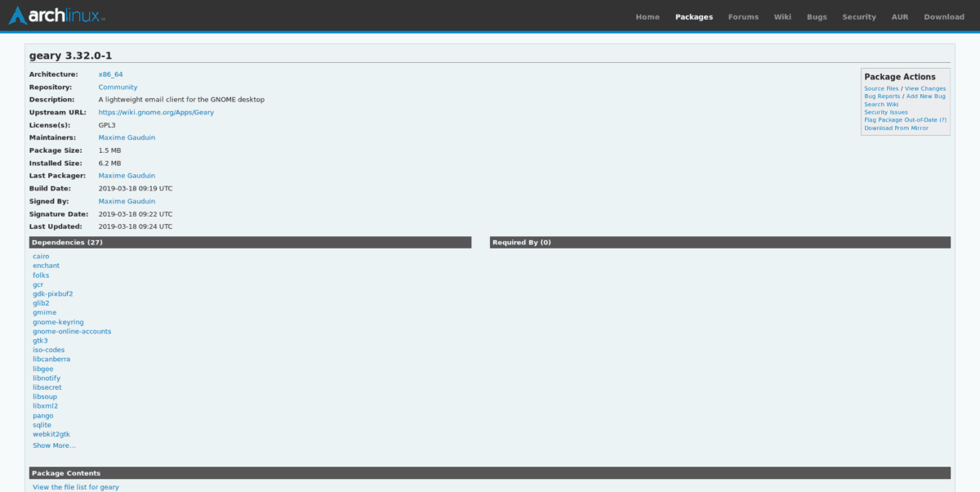Open the x86_64 architecture link
980x492 pixels.
coord(112,74)
